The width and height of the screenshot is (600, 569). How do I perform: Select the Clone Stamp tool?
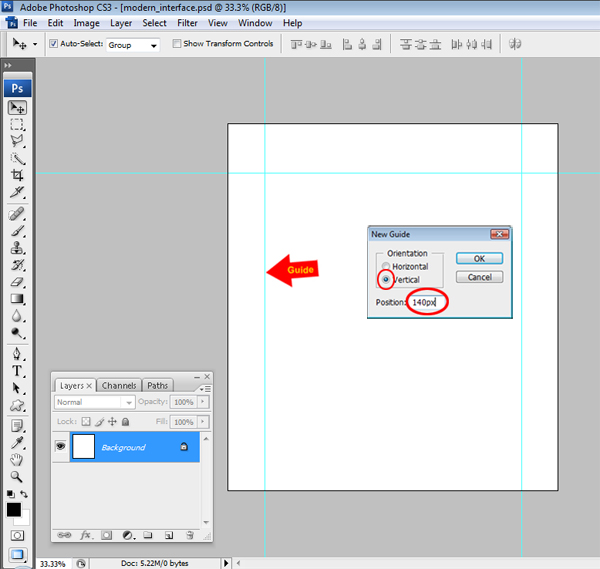17,248
